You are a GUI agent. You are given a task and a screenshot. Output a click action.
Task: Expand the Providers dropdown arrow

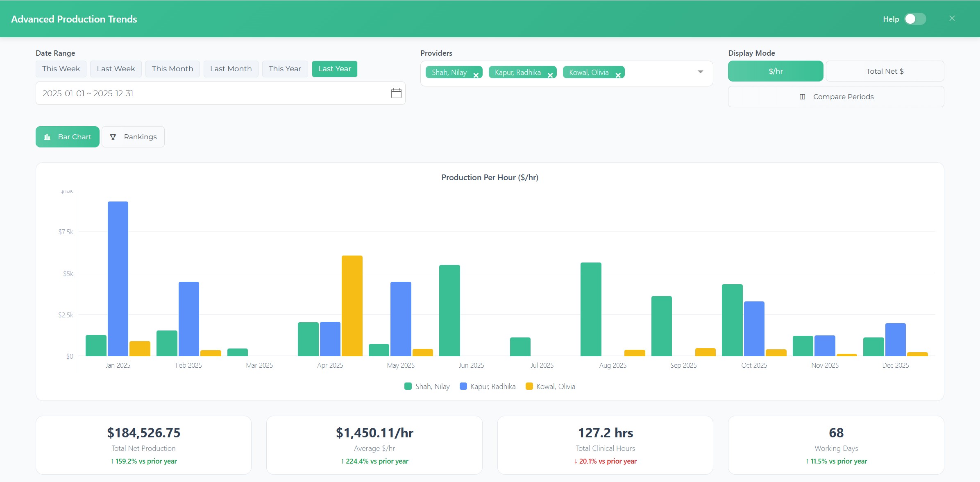pos(700,72)
